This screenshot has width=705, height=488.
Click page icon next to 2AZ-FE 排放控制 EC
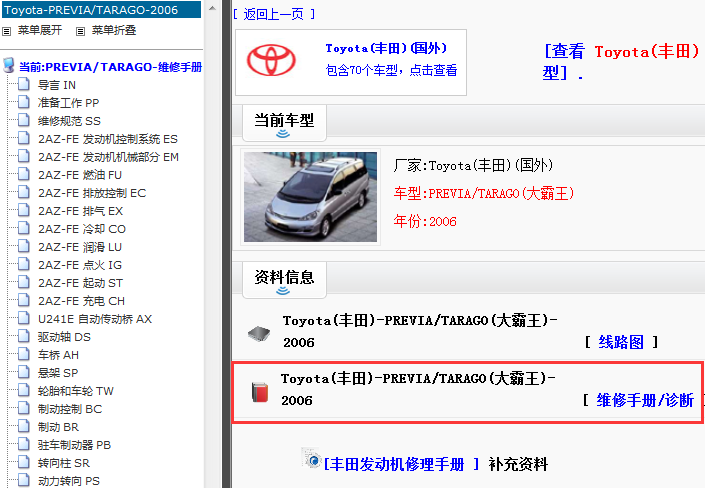click(x=24, y=192)
